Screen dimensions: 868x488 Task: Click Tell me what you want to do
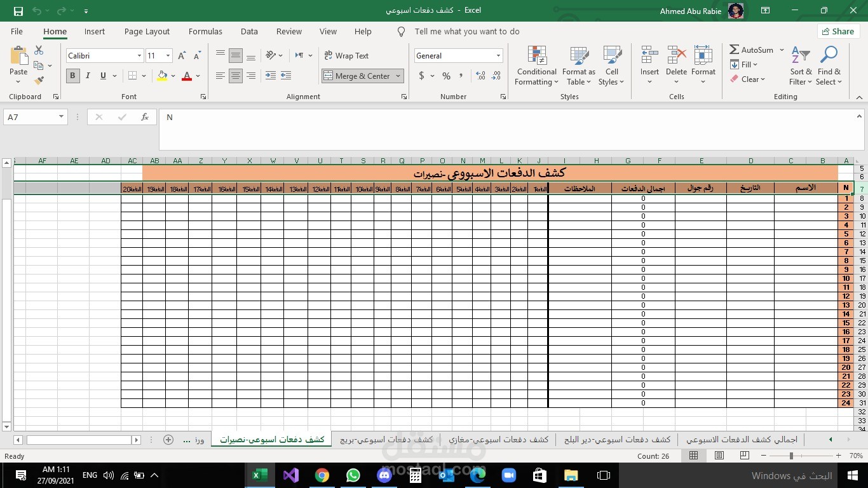(x=467, y=31)
